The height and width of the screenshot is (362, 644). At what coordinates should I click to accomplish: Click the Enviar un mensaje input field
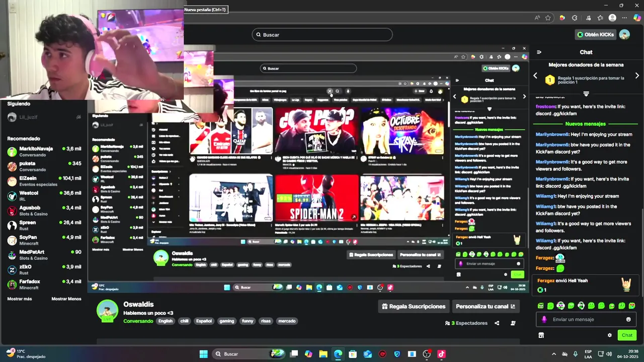click(x=586, y=319)
